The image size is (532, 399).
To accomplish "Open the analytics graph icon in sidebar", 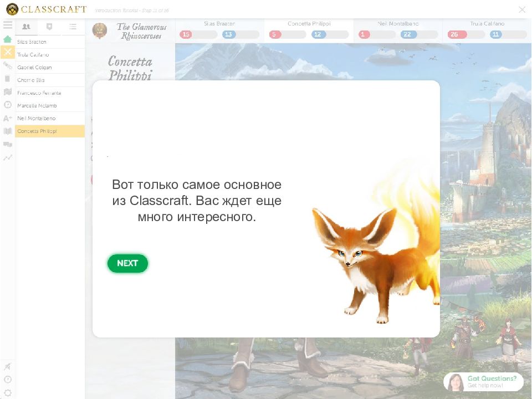I will pyautogui.click(x=8, y=157).
